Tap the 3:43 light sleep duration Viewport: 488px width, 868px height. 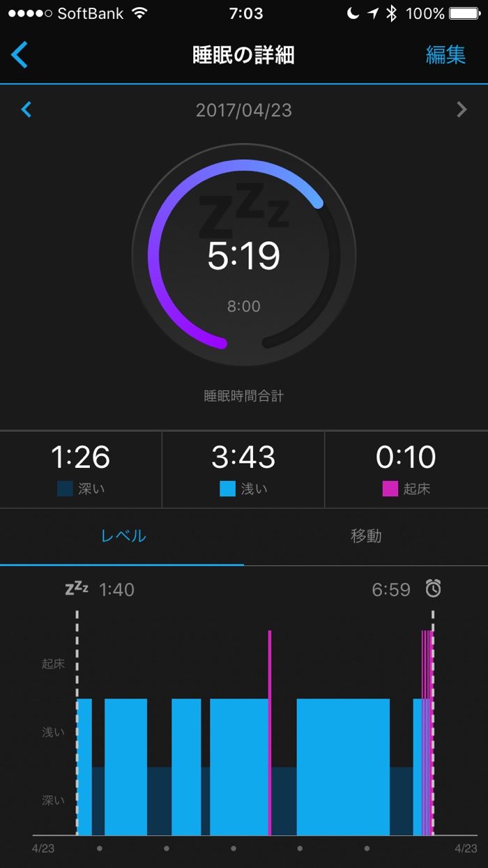point(243,457)
